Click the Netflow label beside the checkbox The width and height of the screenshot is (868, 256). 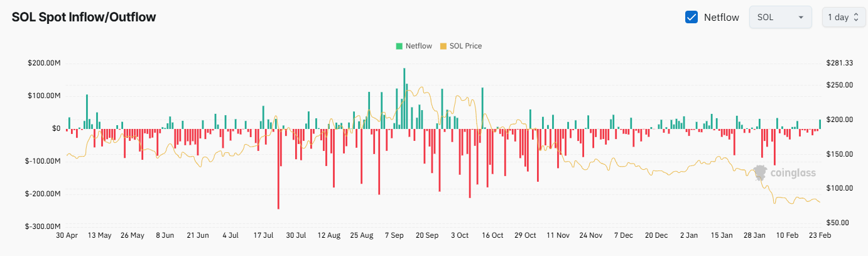[721, 17]
